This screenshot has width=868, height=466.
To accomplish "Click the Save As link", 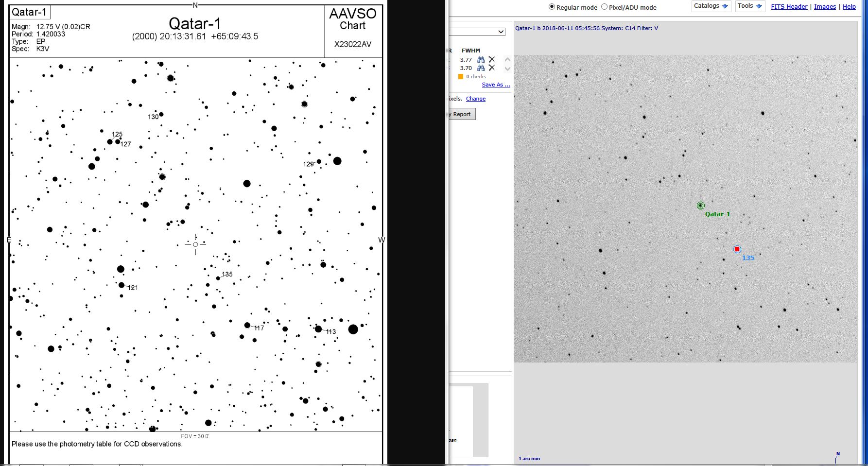I will (x=496, y=85).
